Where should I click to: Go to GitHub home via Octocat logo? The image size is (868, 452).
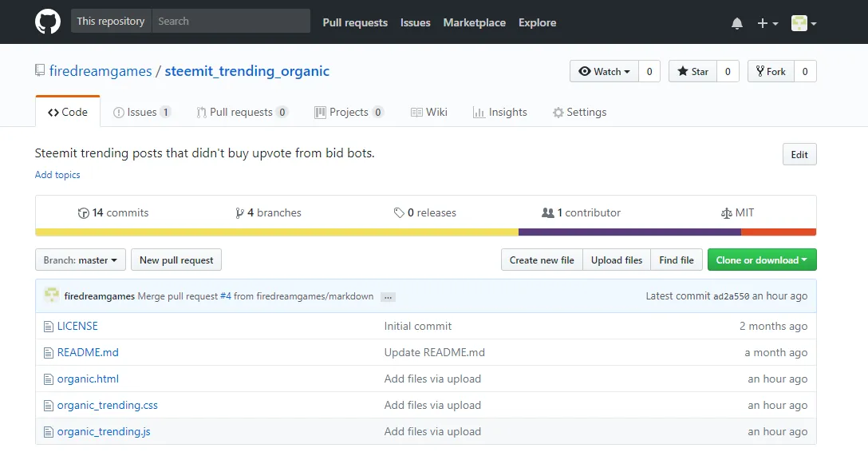click(48, 22)
